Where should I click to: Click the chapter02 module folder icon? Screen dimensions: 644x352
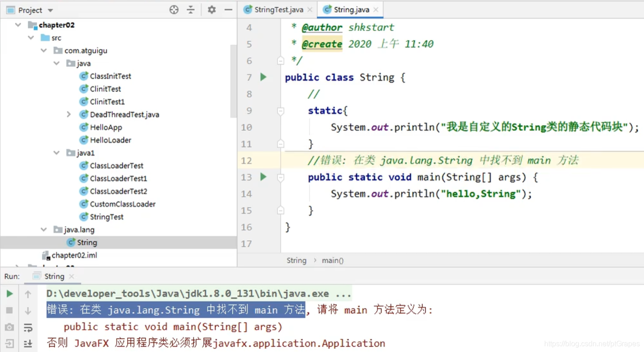[32, 25]
